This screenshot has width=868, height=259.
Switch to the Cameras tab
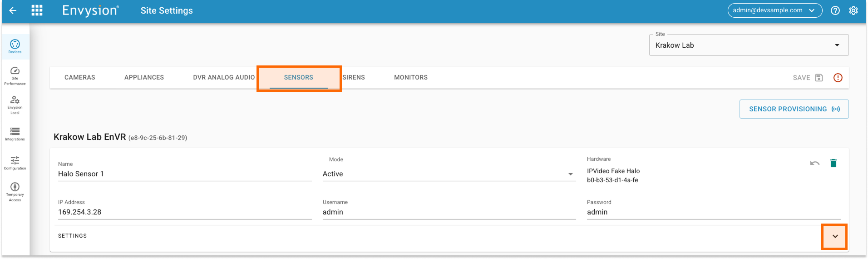point(80,78)
